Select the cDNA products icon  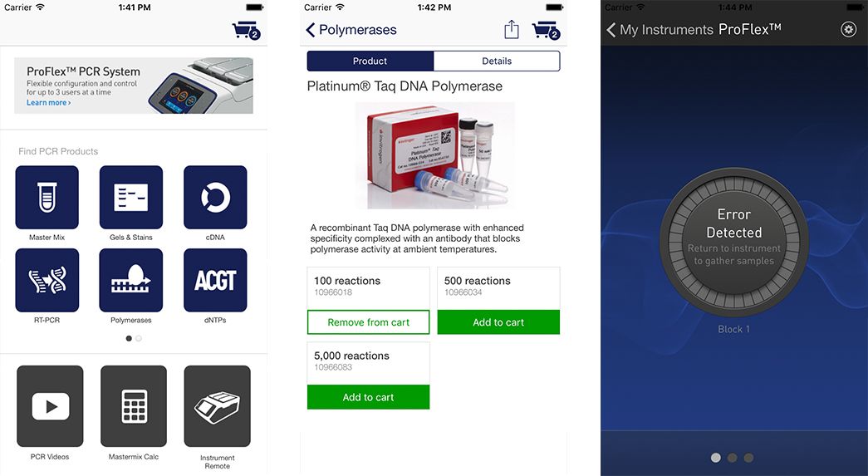point(215,197)
